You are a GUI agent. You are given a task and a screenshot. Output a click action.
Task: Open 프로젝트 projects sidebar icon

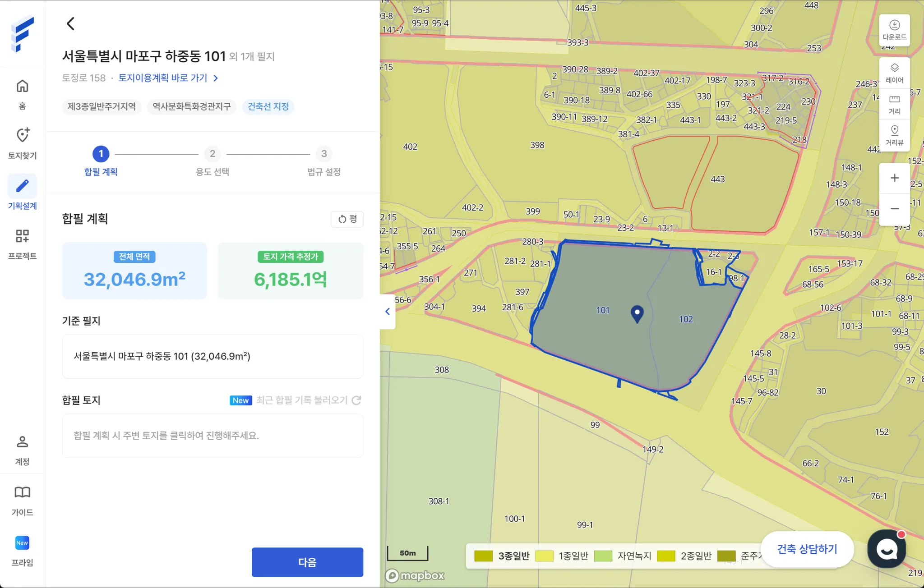click(x=22, y=236)
